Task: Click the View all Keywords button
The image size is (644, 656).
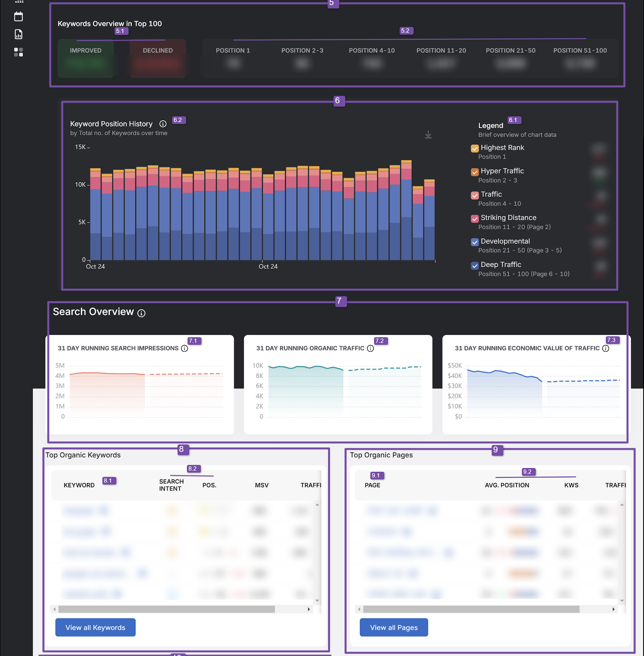Action: [96, 627]
